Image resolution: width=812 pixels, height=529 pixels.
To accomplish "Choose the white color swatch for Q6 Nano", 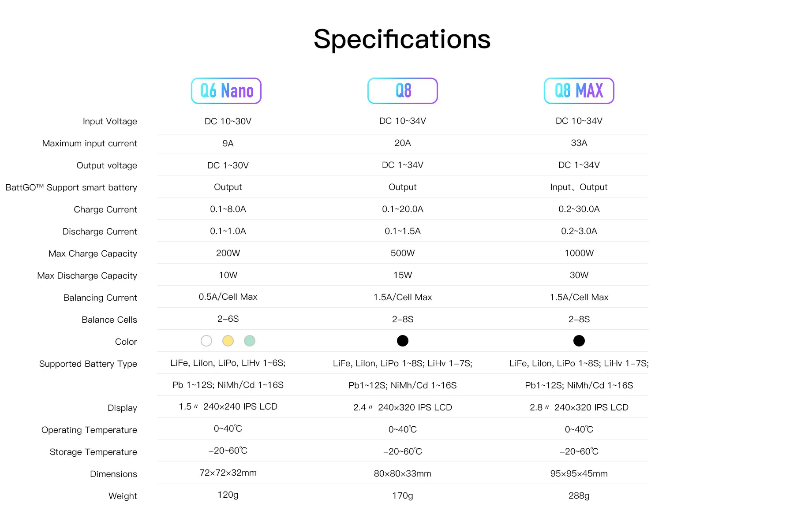I will (x=206, y=341).
